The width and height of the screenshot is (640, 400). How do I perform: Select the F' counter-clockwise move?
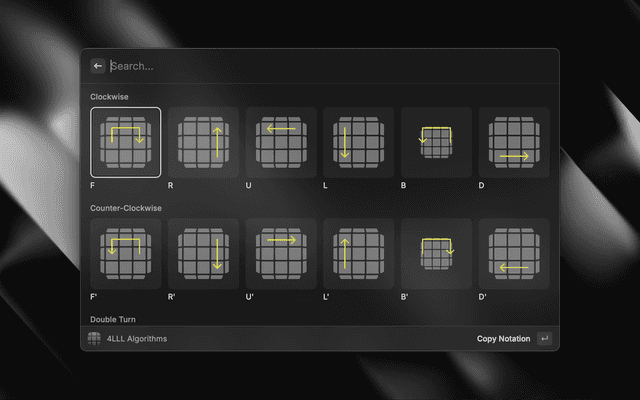tap(125, 253)
